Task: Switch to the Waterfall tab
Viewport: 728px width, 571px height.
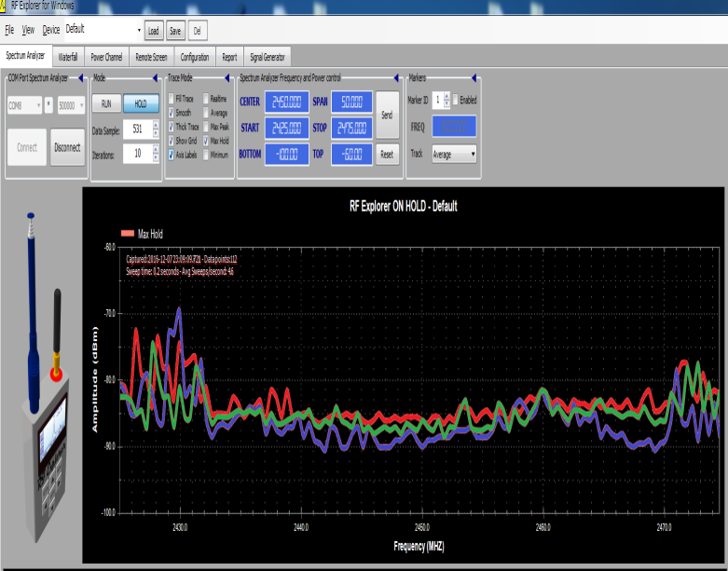Action: [x=68, y=57]
